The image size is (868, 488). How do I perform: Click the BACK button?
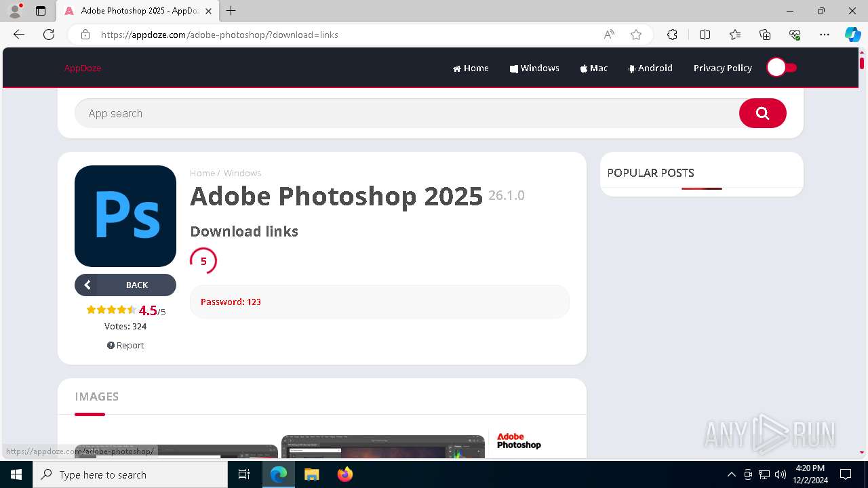(125, 285)
